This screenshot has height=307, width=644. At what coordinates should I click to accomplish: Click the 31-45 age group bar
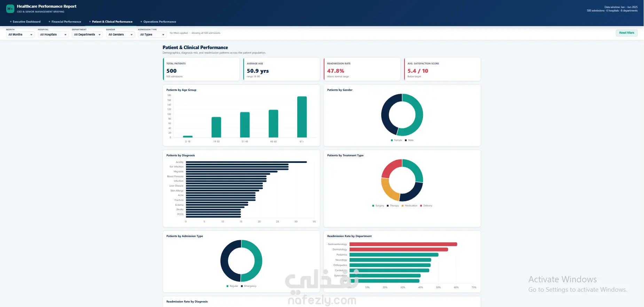click(245, 125)
